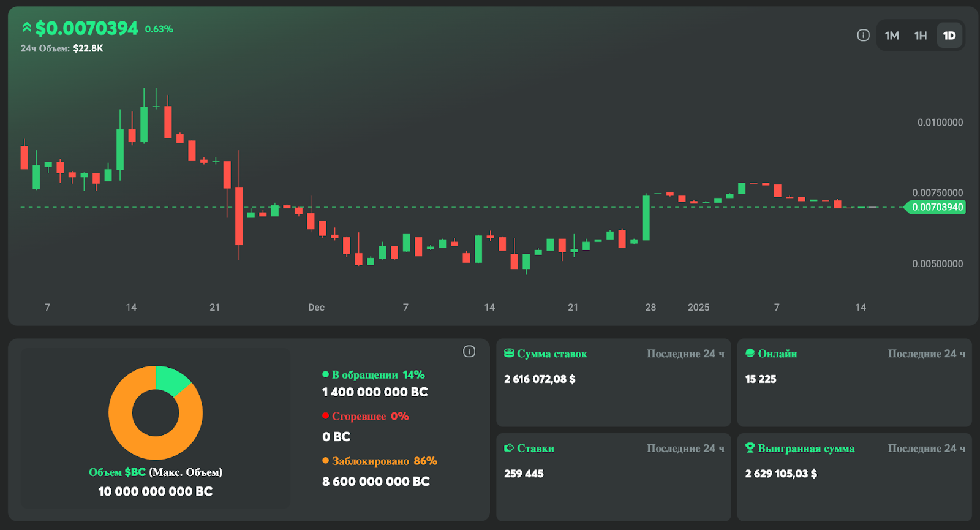Click the 2 629 105,03 $ value
Viewport: 980px width, 530px height.
[x=781, y=474]
